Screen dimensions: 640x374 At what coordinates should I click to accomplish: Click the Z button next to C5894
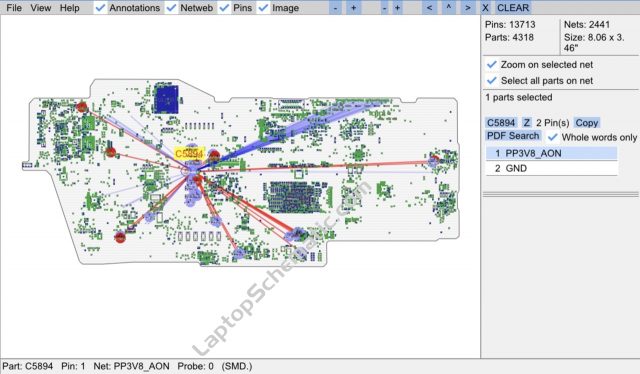pos(527,122)
